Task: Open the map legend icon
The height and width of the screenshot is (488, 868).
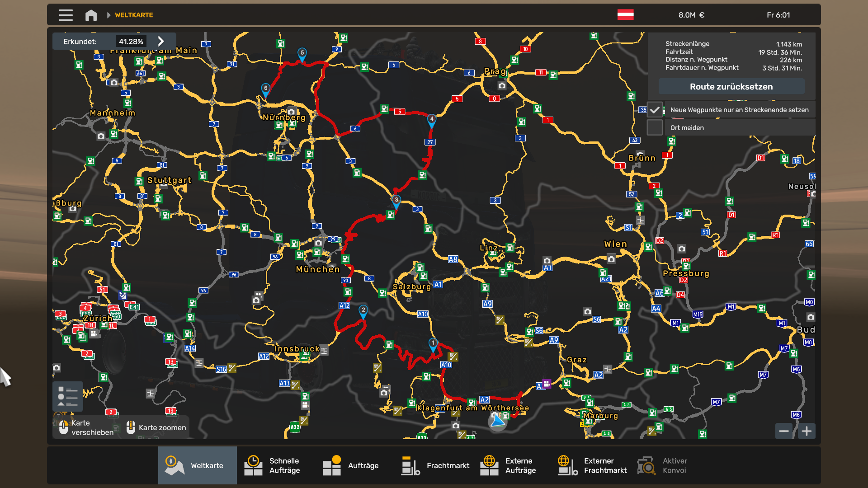Action: click(x=68, y=396)
